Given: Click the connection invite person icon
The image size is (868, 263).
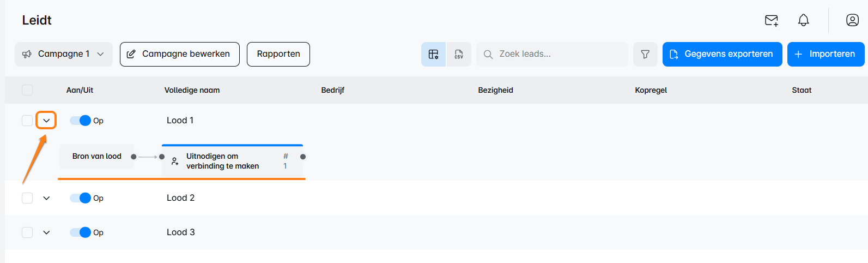Looking at the screenshot, I should tap(175, 162).
